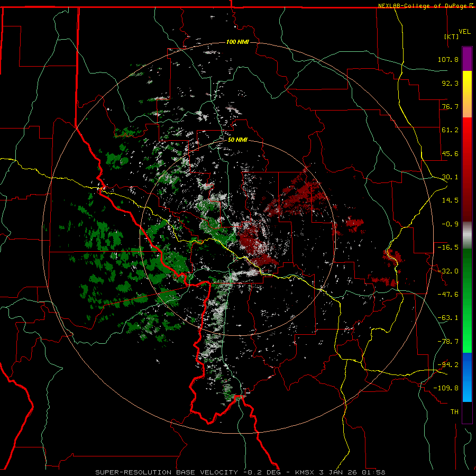Viewport: 476px width, 476px height.
Task: Select the -109.8 legend value
Action: (446, 388)
